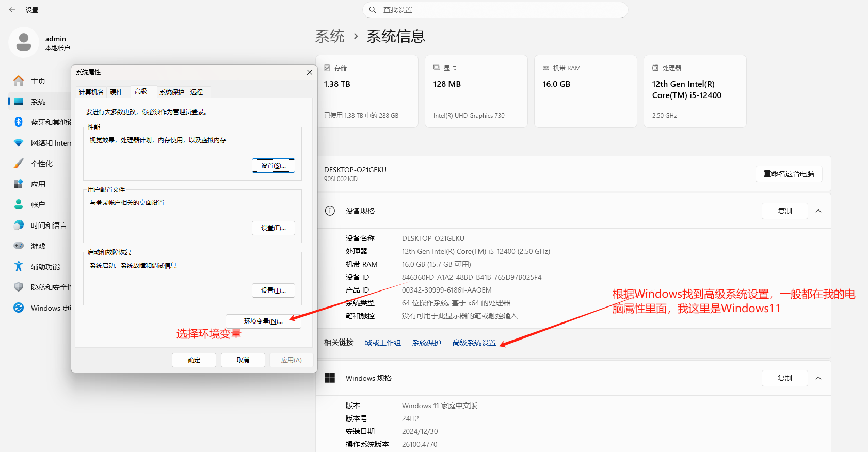Click the 查找设置 search field
Image resolution: width=868 pixels, height=452 pixels.
point(495,10)
